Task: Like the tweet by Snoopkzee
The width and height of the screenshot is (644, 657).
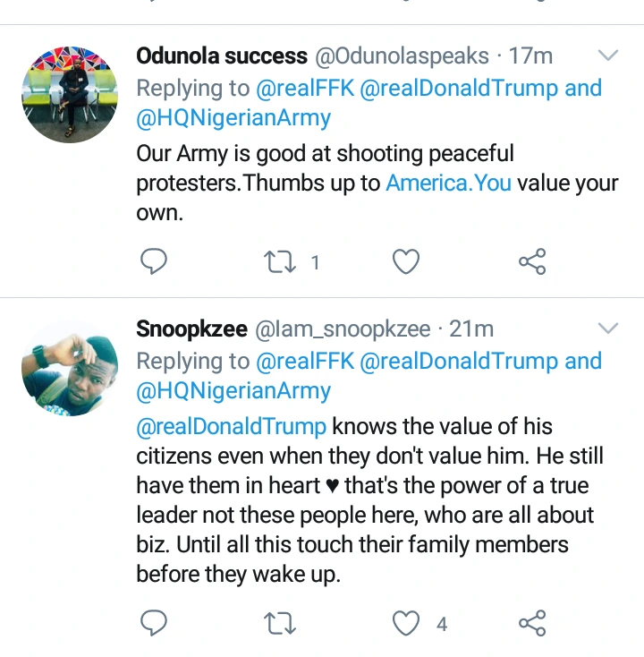Action: [407, 623]
